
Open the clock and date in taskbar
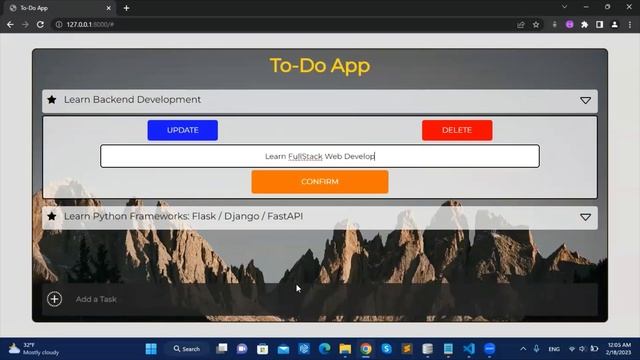click(x=618, y=349)
